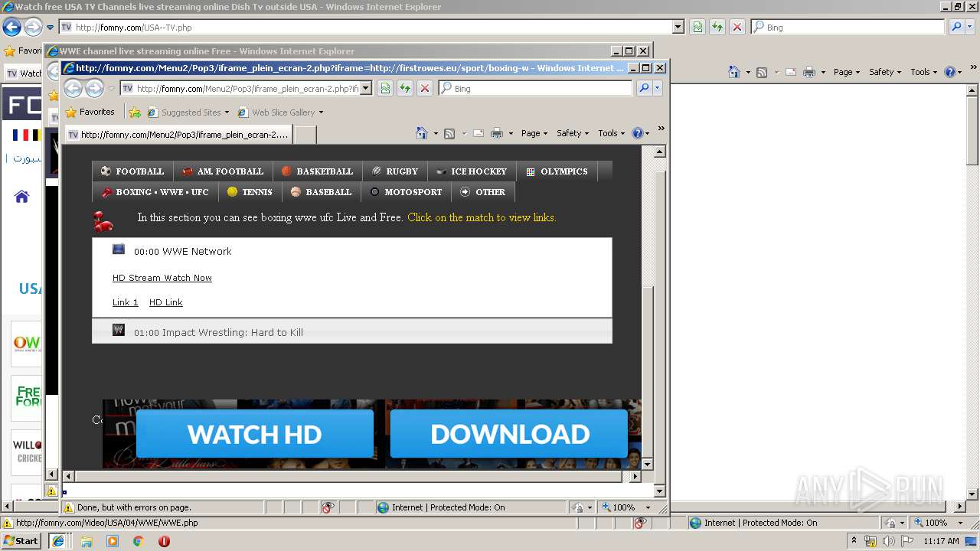Stop loading in front popup window
The width and height of the screenshot is (980, 551).
425,88
